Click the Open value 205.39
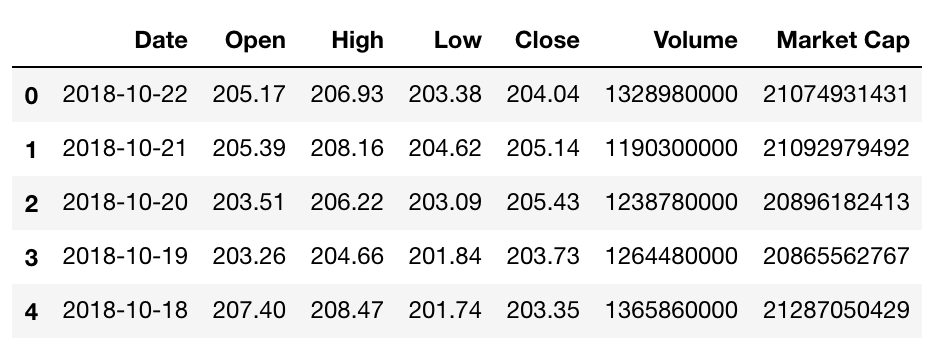 pyautogui.click(x=249, y=148)
